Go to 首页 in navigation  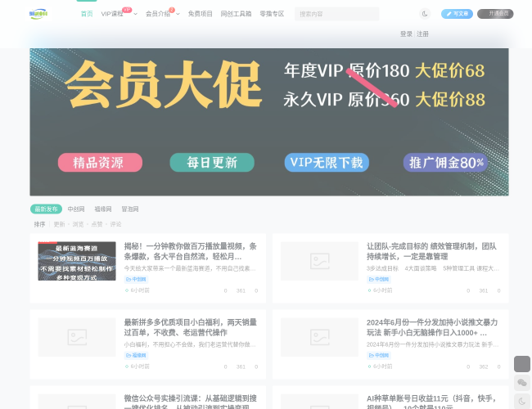[87, 14]
